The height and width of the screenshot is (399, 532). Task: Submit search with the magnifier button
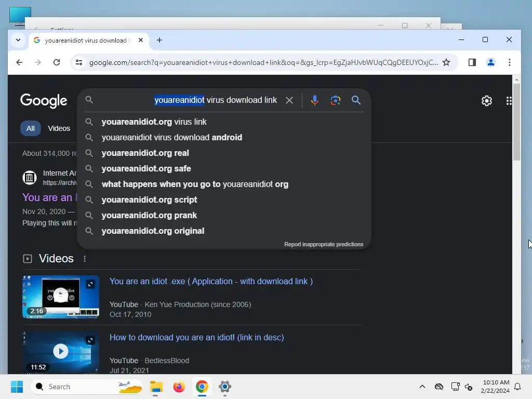(x=356, y=100)
